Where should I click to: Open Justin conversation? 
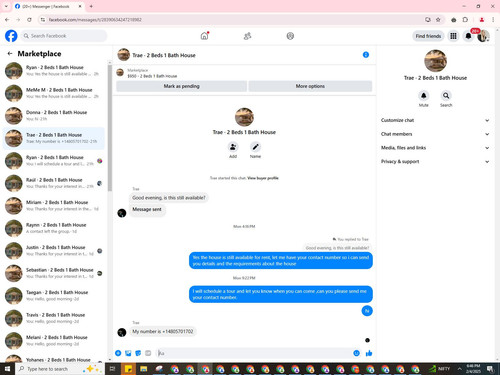click(x=53, y=251)
